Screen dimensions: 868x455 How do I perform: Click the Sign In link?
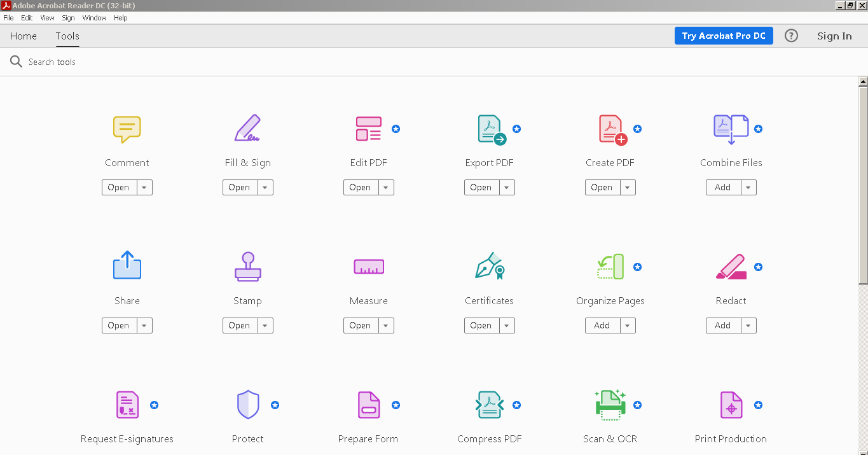(834, 36)
